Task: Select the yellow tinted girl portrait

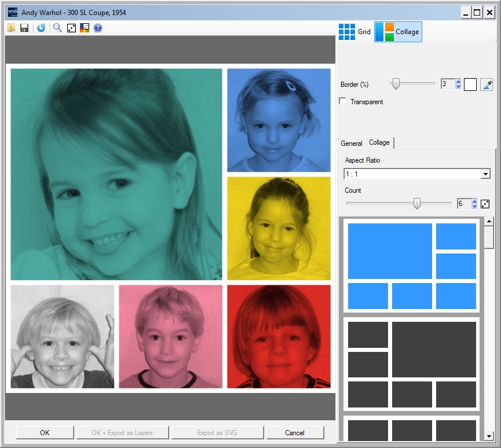Action: (279, 229)
